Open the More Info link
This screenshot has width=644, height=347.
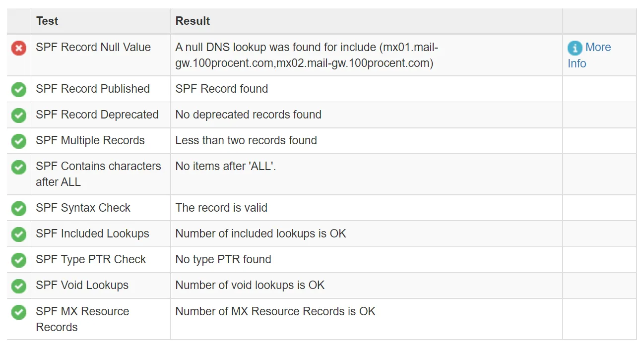(x=597, y=48)
